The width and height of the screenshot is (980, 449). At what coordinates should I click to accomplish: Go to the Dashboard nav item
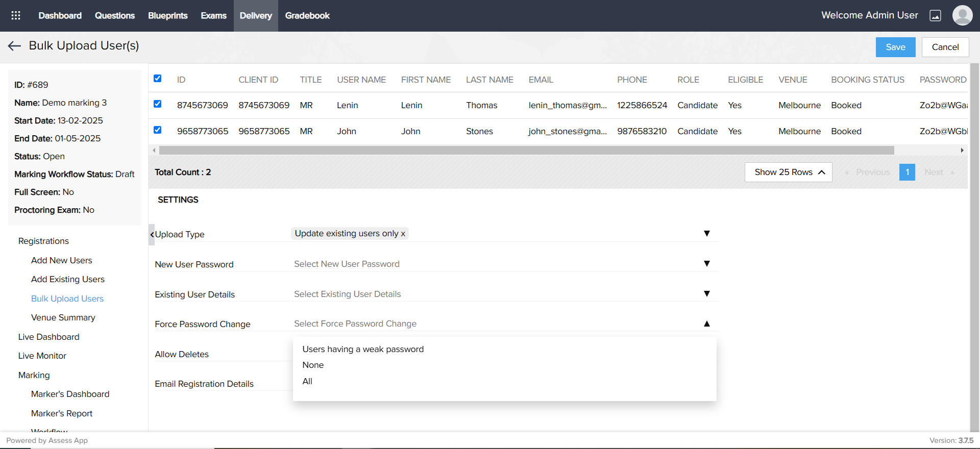tap(60, 16)
